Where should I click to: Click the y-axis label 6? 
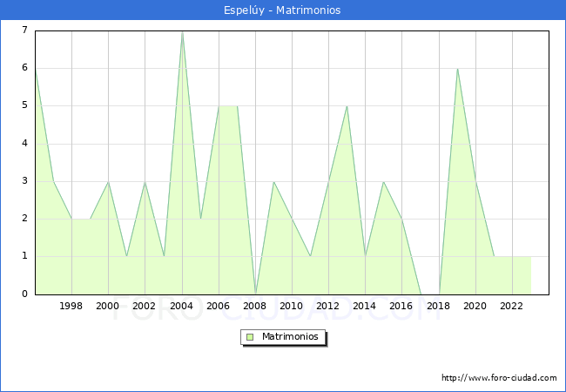(x=24, y=67)
